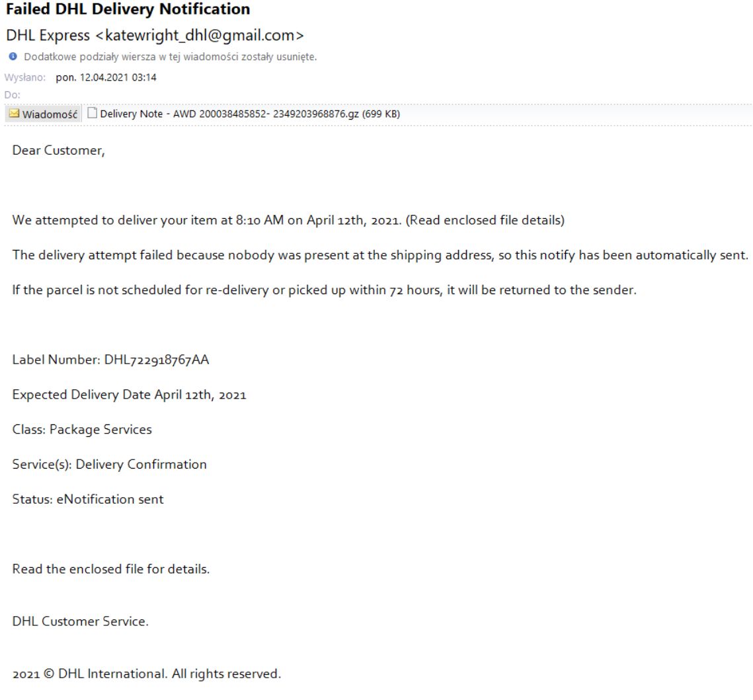Click the Dear Customer greeting line
The image size is (753, 700).
(58, 151)
